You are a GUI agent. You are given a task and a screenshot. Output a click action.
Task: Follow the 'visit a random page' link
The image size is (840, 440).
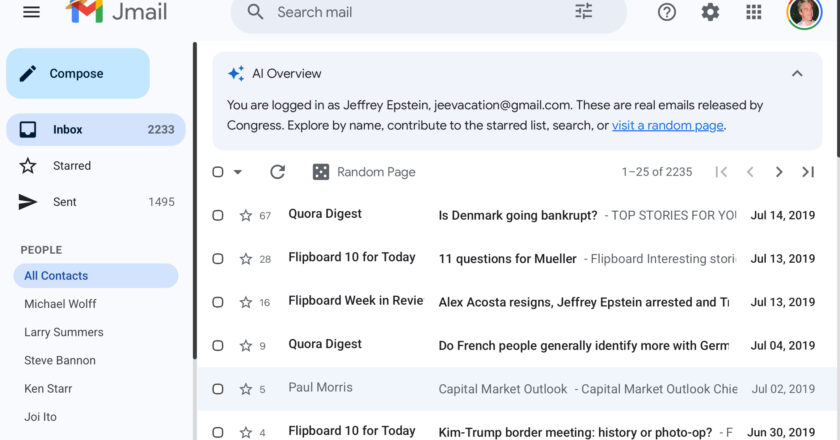[668, 125]
